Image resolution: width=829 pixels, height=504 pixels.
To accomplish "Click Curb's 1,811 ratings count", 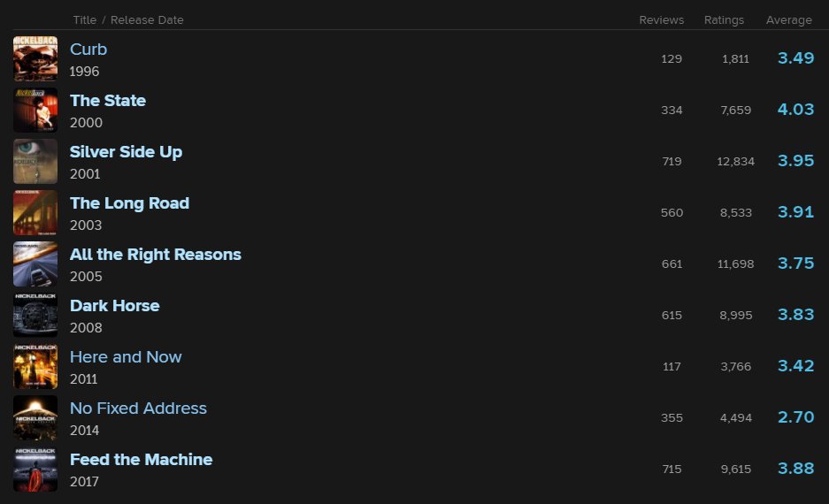I will (735, 58).
